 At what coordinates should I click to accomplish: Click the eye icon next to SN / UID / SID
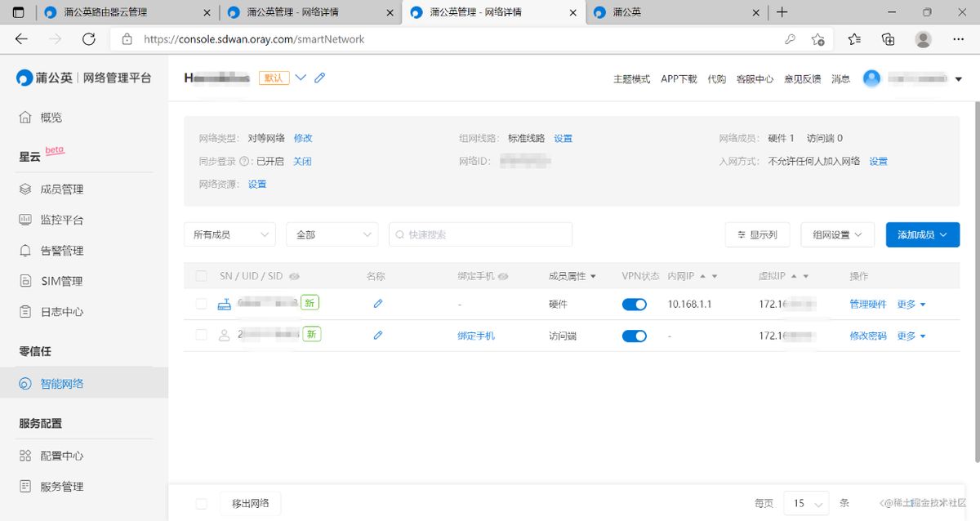click(x=294, y=277)
